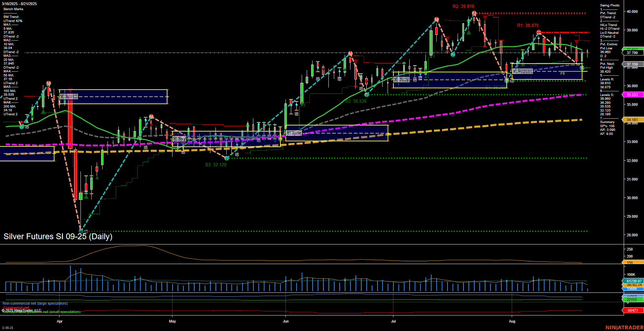Image resolution: width=644 pixels, height=331 pixels.
Task: Click the © 2025 NinjaTrader, LLC link
Action: pos(21,310)
